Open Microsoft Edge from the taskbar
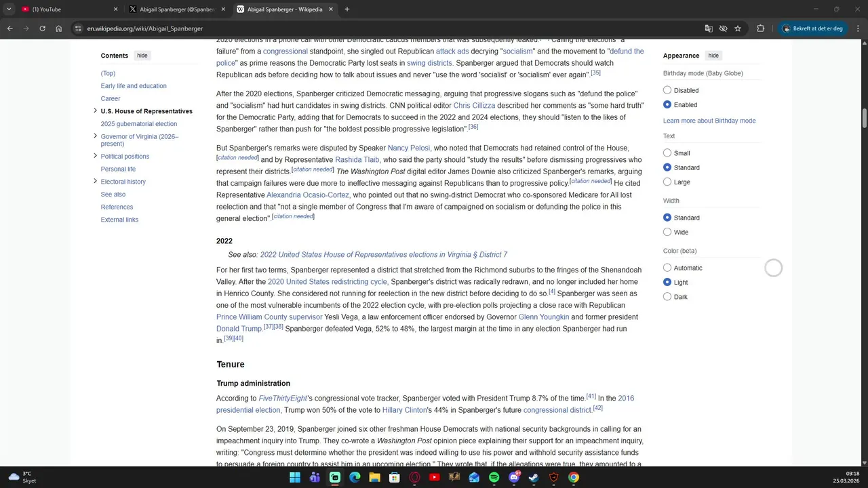This screenshot has width=868, height=488. (x=355, y=477)
